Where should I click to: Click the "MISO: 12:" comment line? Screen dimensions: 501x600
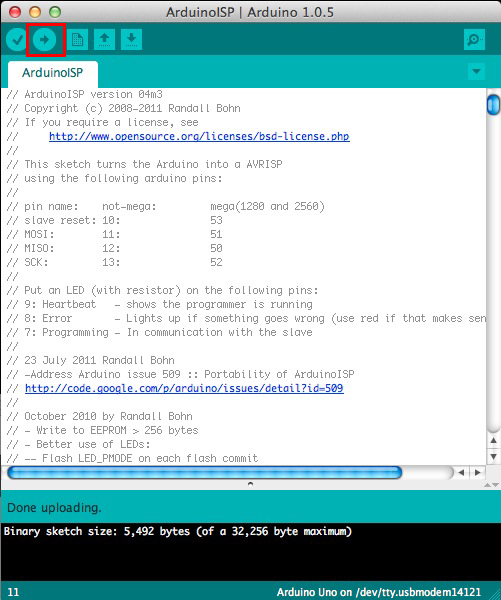click(114, 248)
